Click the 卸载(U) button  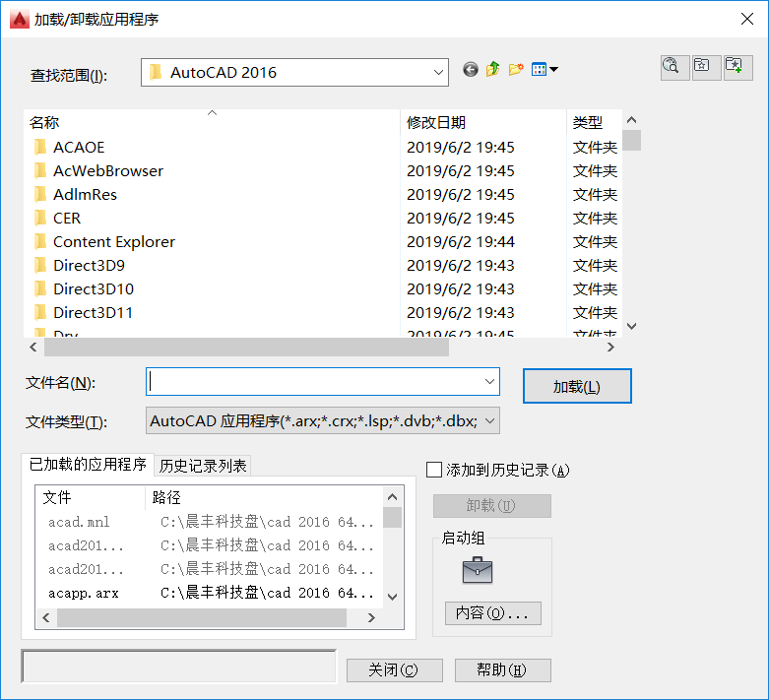(492, 505)
